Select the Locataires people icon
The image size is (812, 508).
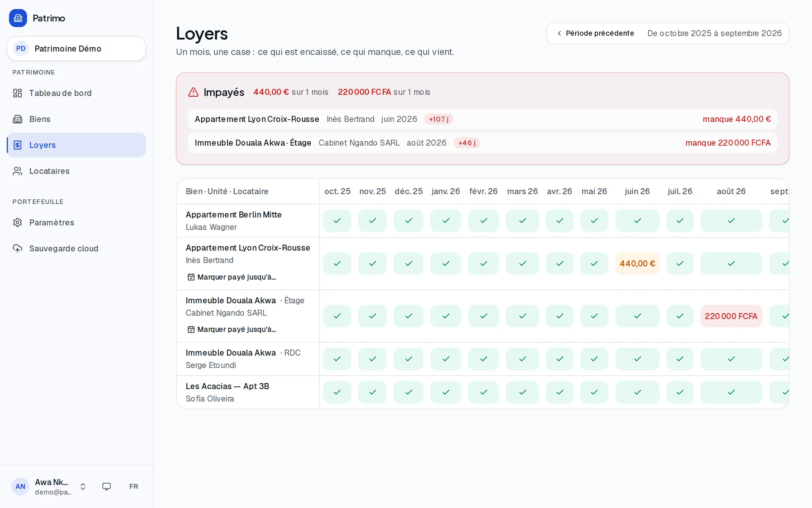tap(17, 171)
